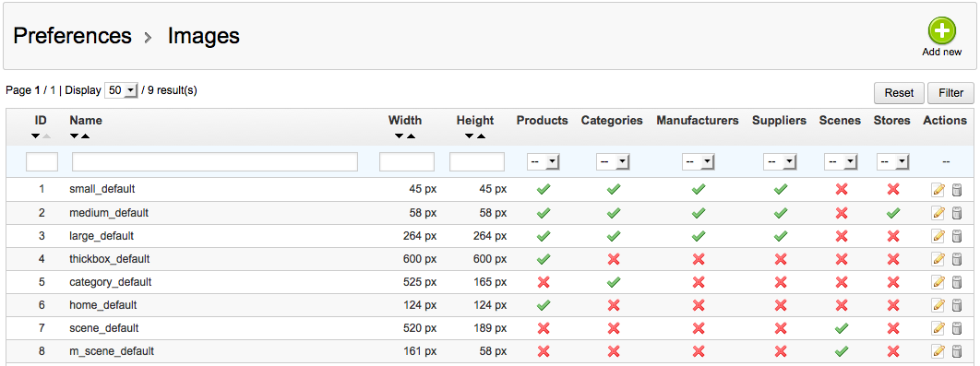The height and width of the screenshot is (366, 980).
Task: Delete the medium_default row
Action: click(x=956, y=213)
